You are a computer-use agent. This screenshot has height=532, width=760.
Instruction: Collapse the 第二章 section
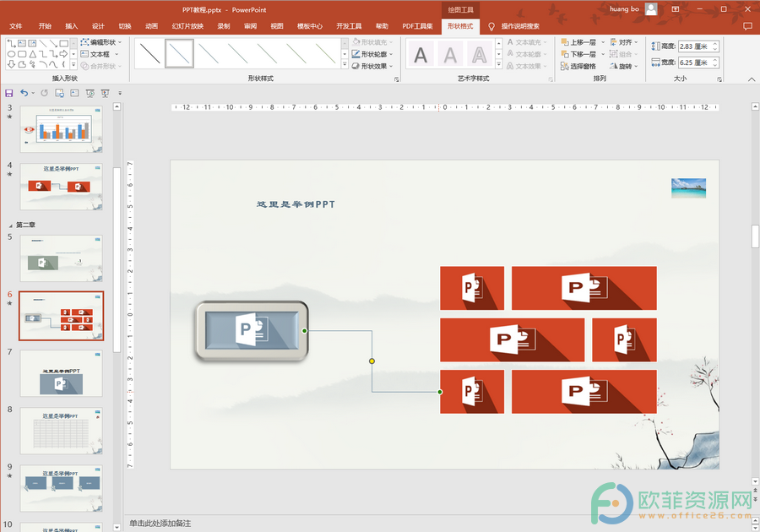tap(11, 225)
